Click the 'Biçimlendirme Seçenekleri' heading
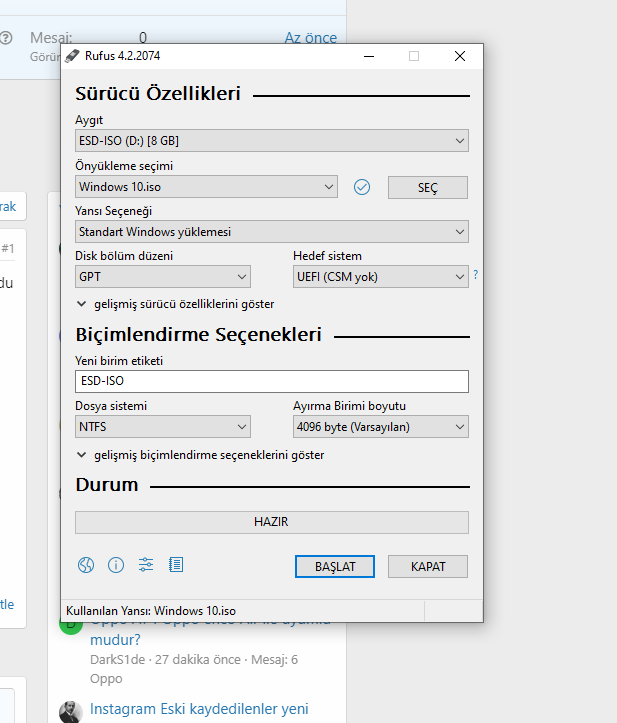 pyautogui.click(x=199, y=335)
